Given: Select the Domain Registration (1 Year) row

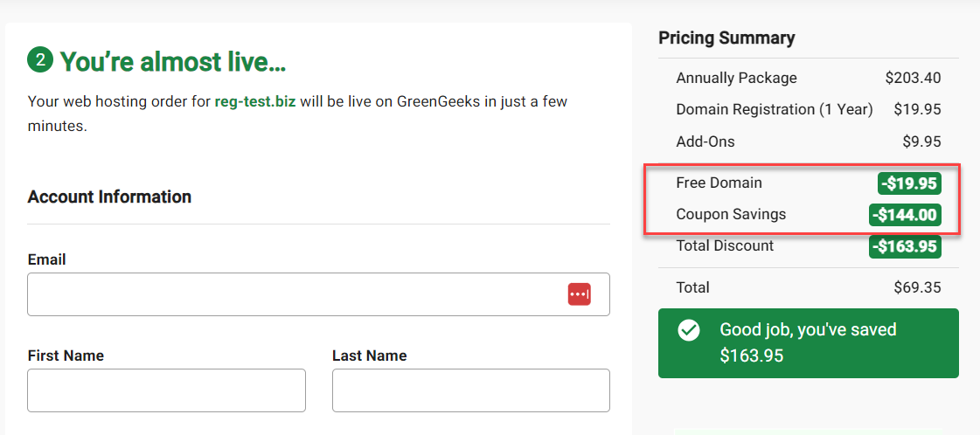Looking at the screenshot, I should (x=808, y=109).
